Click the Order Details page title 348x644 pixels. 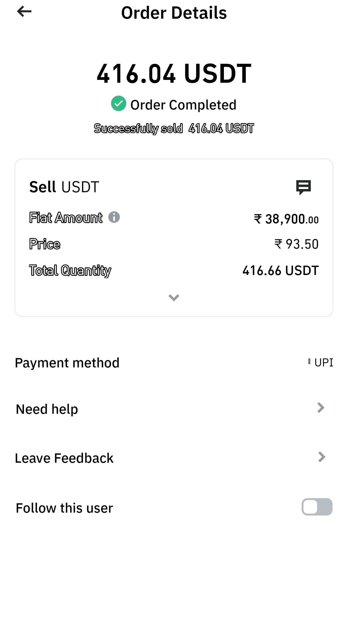[x=174, y=13]
